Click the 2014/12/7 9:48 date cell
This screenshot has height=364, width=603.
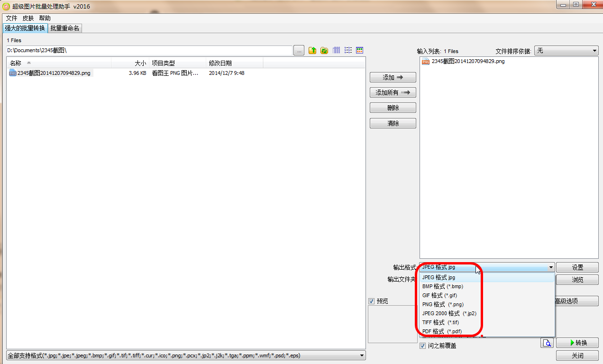(x=227, y=73)
